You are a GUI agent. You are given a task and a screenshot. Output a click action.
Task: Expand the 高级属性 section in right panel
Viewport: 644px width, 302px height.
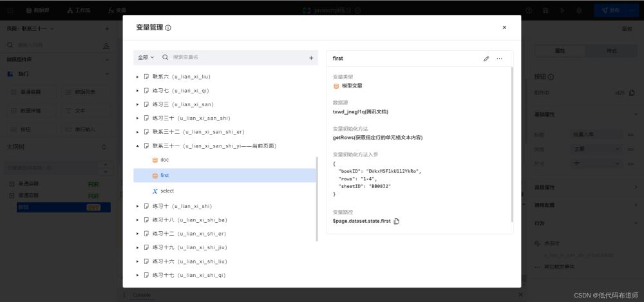585,187
